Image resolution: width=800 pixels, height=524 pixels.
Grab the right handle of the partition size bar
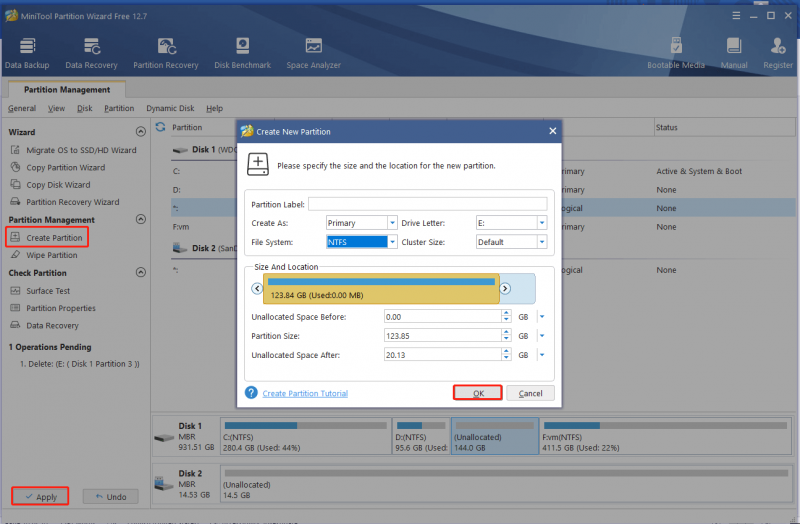[505, 289]
